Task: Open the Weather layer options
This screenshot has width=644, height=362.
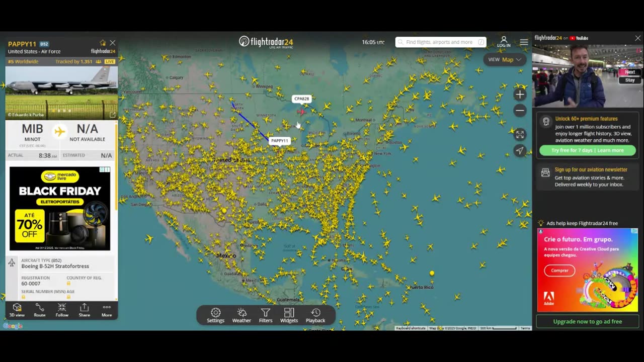Action: (x=242, y=315)
